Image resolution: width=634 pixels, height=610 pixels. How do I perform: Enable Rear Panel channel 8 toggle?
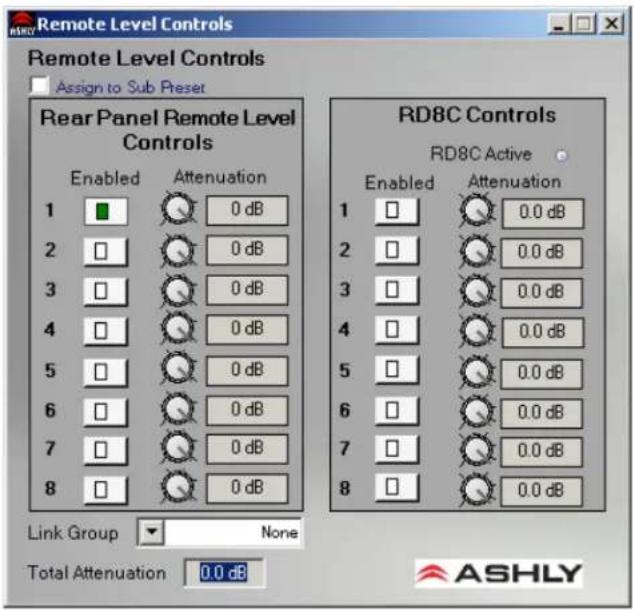coord(105,490)
